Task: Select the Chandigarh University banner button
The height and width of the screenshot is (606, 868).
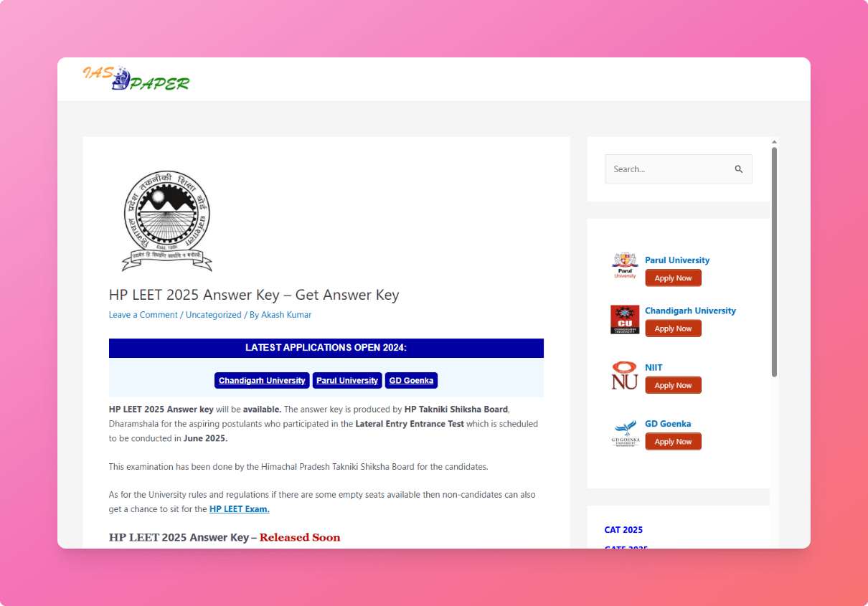Action: tap(262, 381)
